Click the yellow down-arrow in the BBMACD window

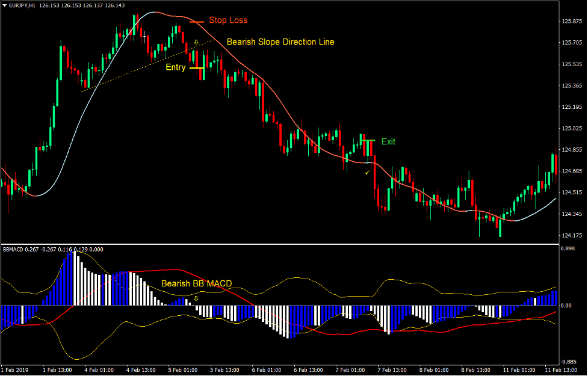click(197, 298)
